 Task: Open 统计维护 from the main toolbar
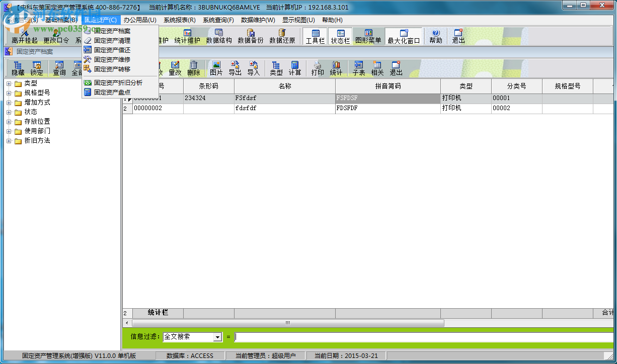point(187,36)
